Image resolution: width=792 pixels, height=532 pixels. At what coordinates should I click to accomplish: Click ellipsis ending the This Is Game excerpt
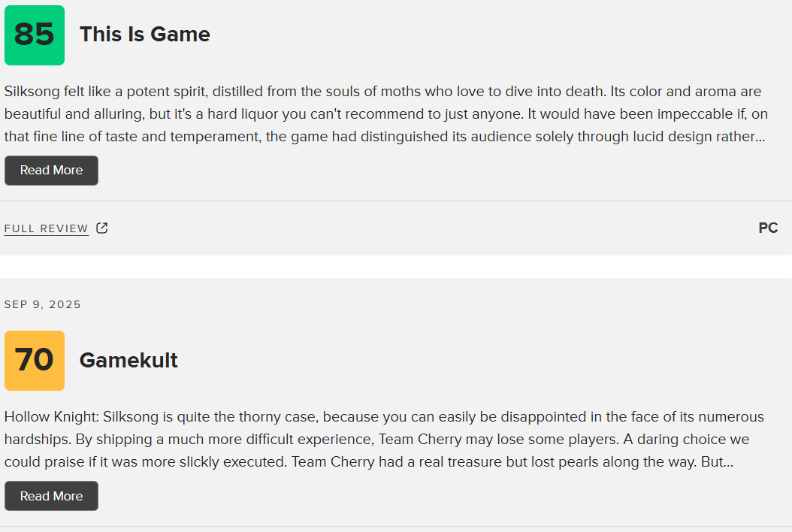pyautogui.click(x=760, y=138)
